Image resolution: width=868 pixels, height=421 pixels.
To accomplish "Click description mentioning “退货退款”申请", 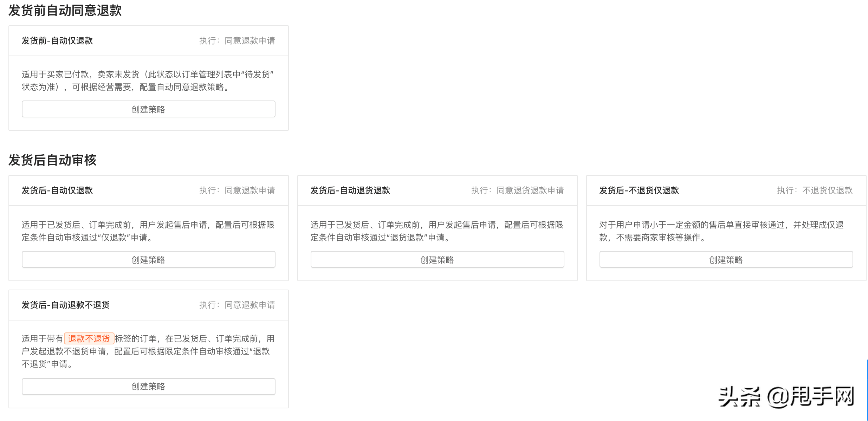I will tap(437, 231).
